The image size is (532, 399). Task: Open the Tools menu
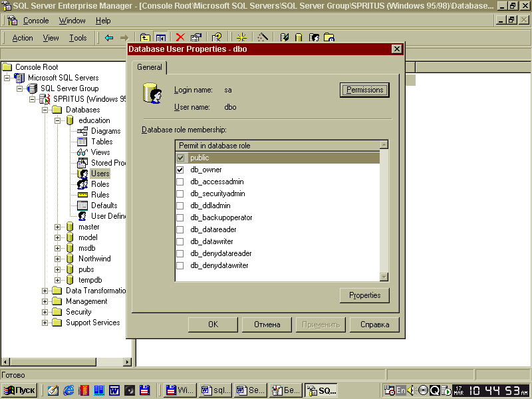tap(78, 38)
